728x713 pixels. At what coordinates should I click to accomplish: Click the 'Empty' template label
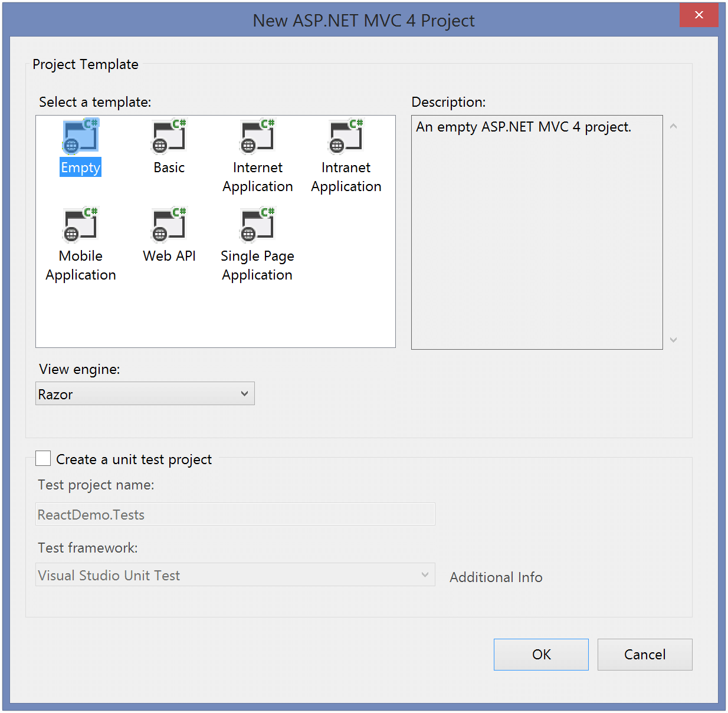pos(81,167)
